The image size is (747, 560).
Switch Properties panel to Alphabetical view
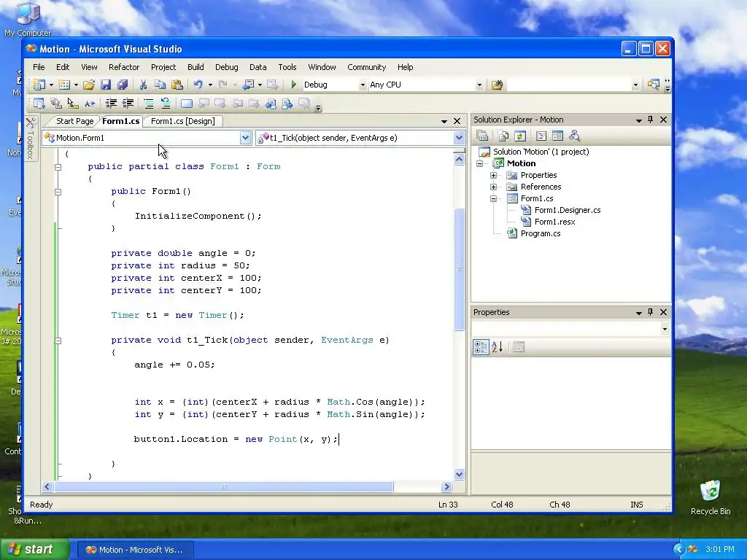pos(498,347)
